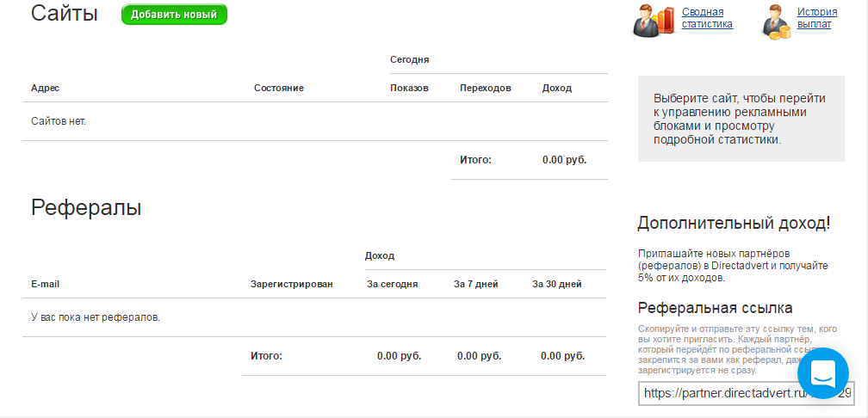
Task: Click the "За 30 дней" column header
Action: pos(557,284)
